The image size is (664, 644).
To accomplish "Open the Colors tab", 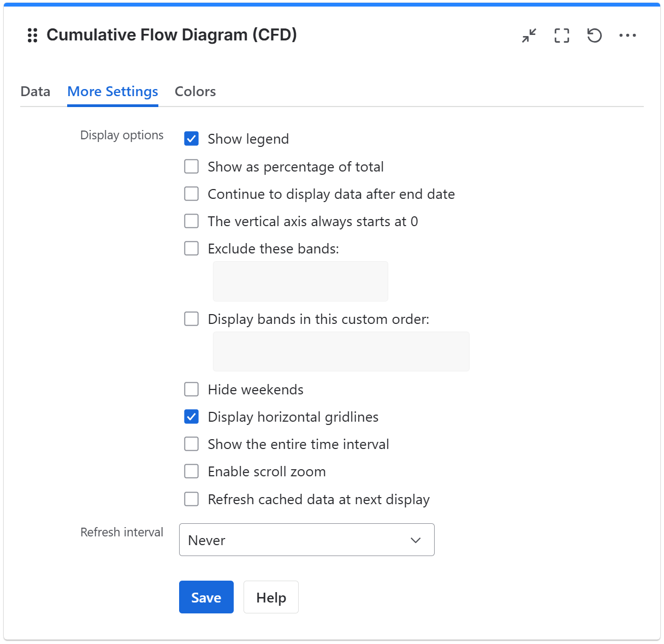I will tap(195, 91).
